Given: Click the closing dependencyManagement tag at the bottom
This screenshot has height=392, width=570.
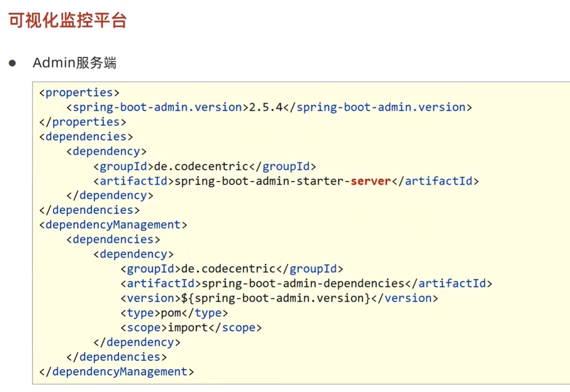Looking at the screenshot, I should pos(116,372).
